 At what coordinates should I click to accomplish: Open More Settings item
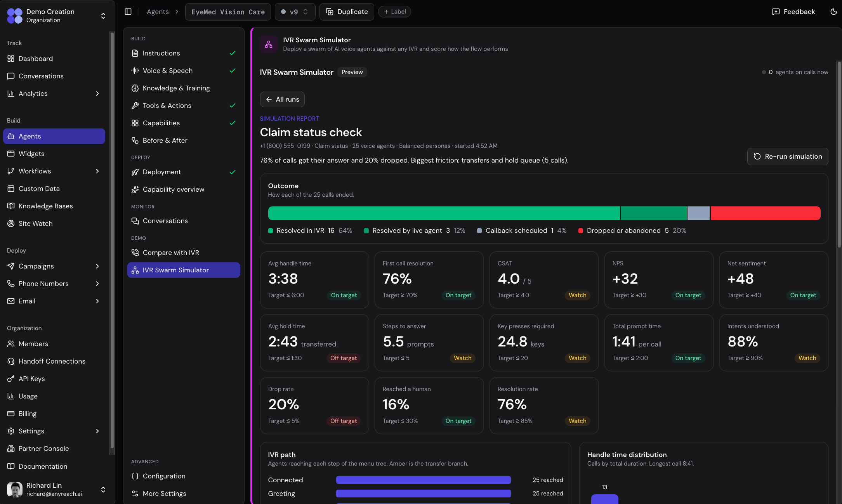point(184,494)
